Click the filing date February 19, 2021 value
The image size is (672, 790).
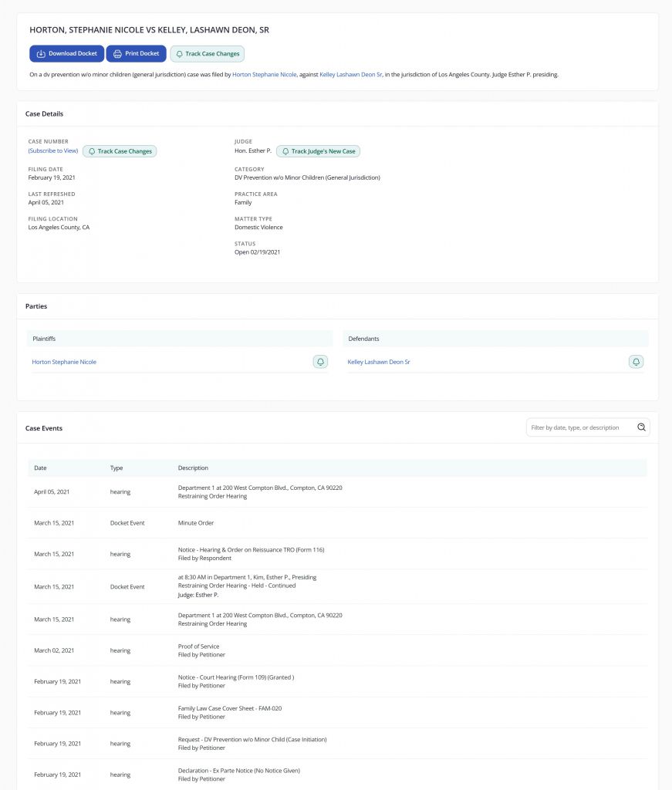[52, 177]
